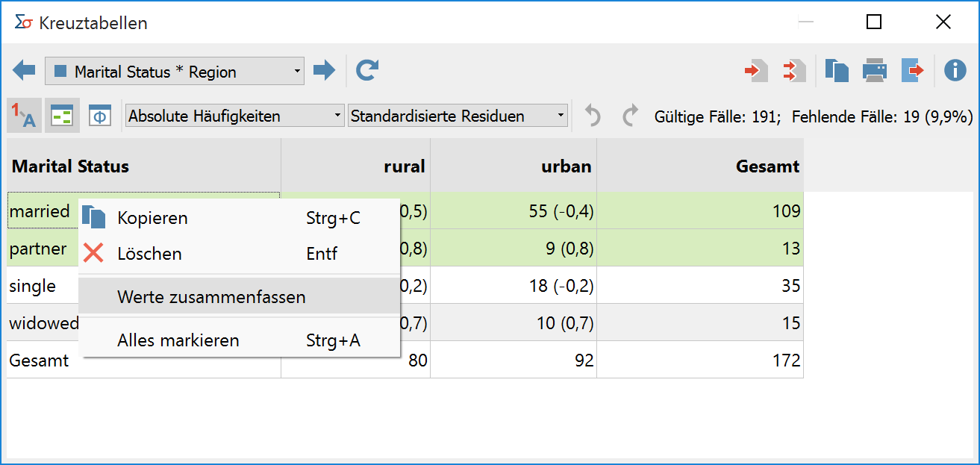Viewport: 980px width, 465px height.
Task: Close the Kreuztabellen window
Action: (943, 22)
